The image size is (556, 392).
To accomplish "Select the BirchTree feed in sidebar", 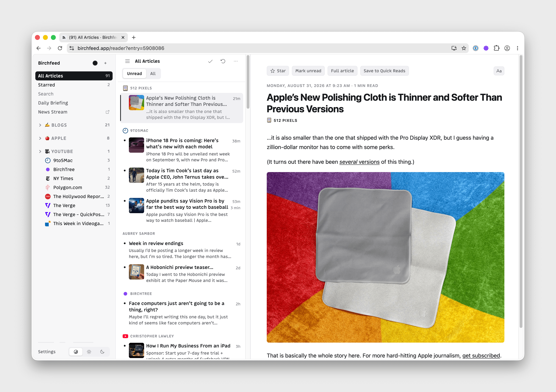I will [x=74, y=169].
